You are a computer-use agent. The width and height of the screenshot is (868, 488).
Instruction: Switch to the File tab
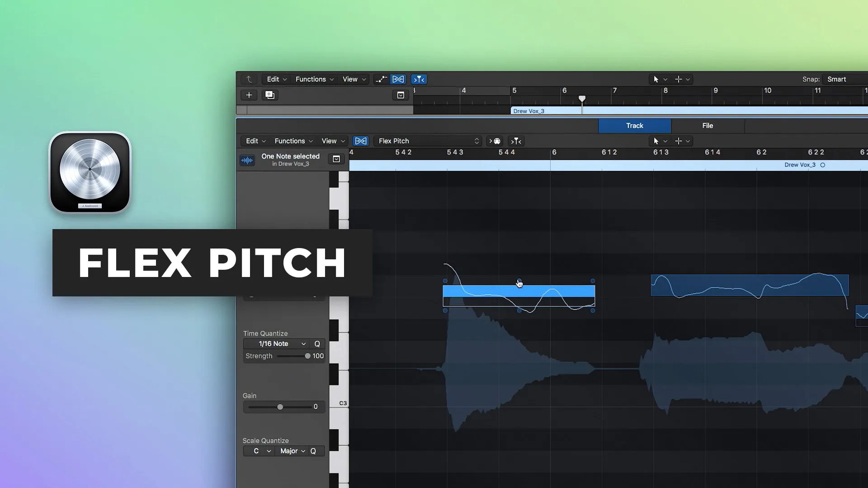click(x=708, y=126)
